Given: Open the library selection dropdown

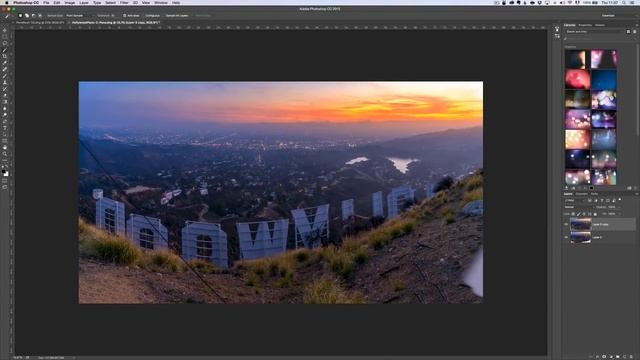Looking at the screenshot, I should click(x=594, y=31).
